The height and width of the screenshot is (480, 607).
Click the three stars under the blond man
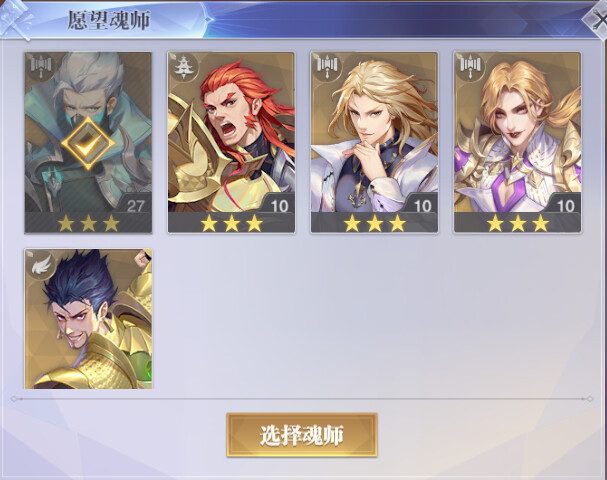[374, 224]
